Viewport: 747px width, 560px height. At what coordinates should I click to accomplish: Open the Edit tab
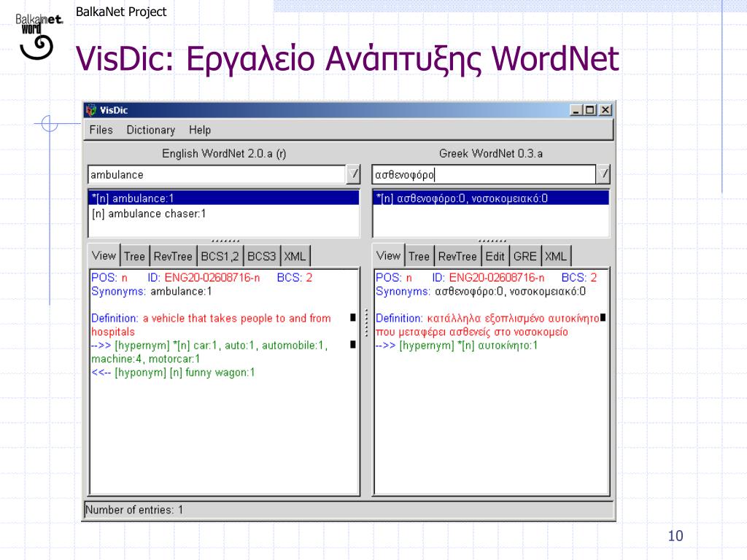(x=495, y=257)
